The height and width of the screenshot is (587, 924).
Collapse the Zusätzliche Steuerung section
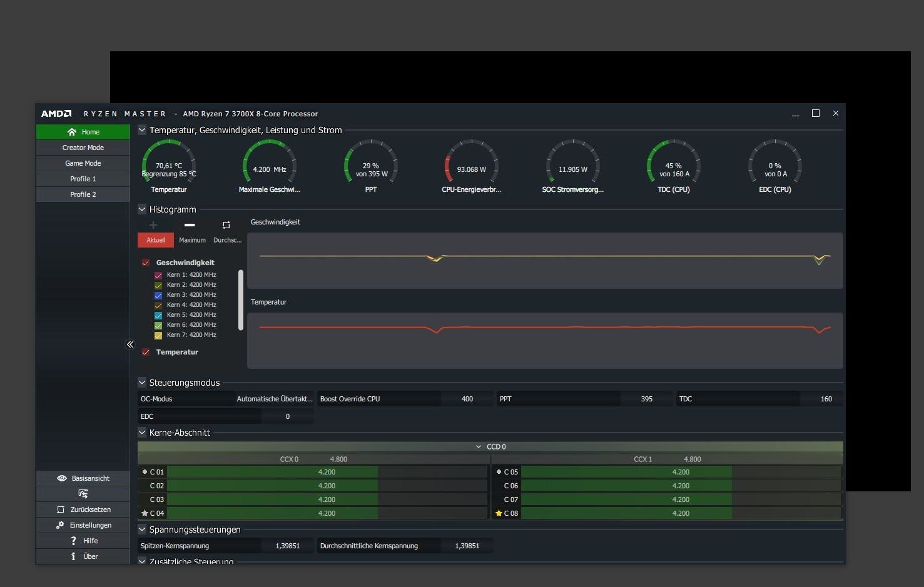pos(142,561)
